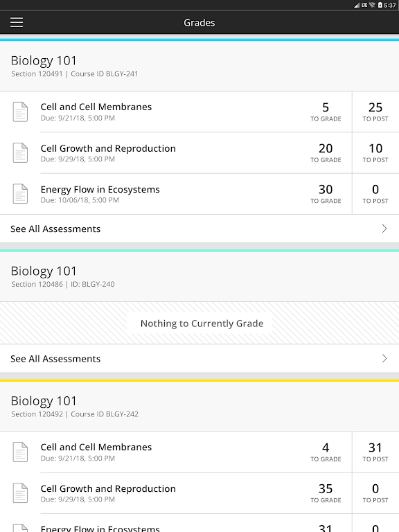Tap the battery icon in status bar
This screenshot has height=532, width=399.
[380, 5]
